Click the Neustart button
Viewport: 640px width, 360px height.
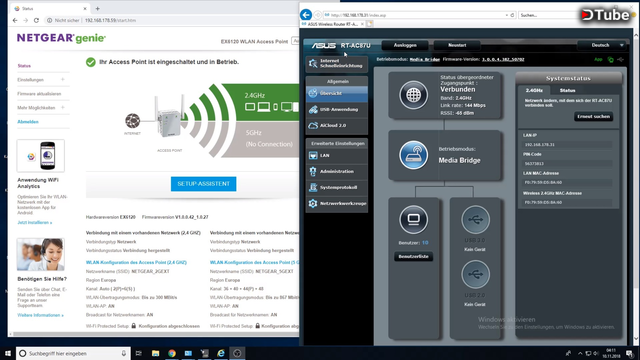point(457,45)
